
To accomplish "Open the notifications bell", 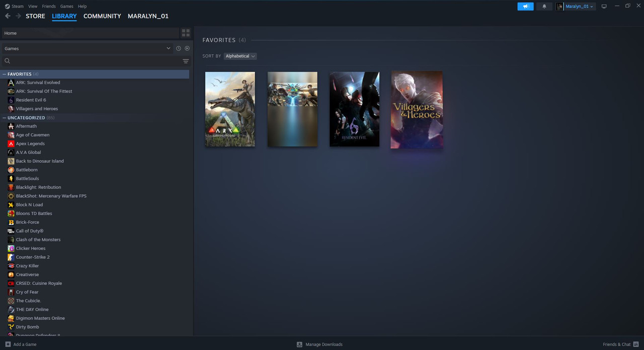I will 544,7.
